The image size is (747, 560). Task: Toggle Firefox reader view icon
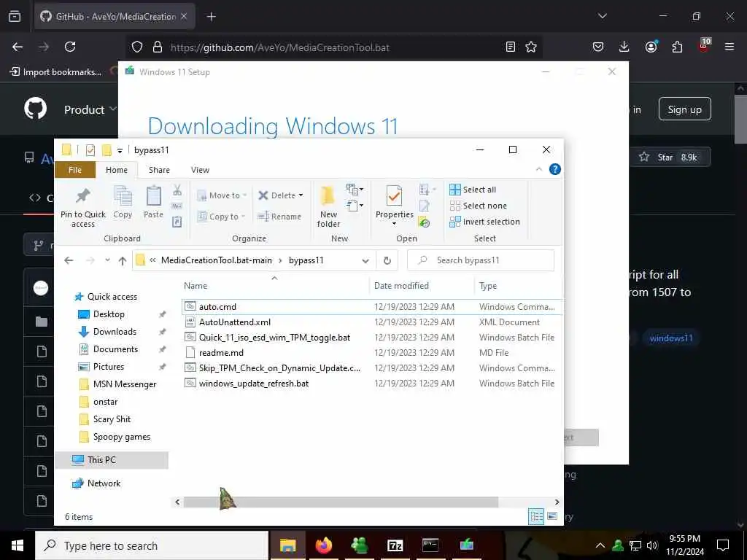click(510, 47)
